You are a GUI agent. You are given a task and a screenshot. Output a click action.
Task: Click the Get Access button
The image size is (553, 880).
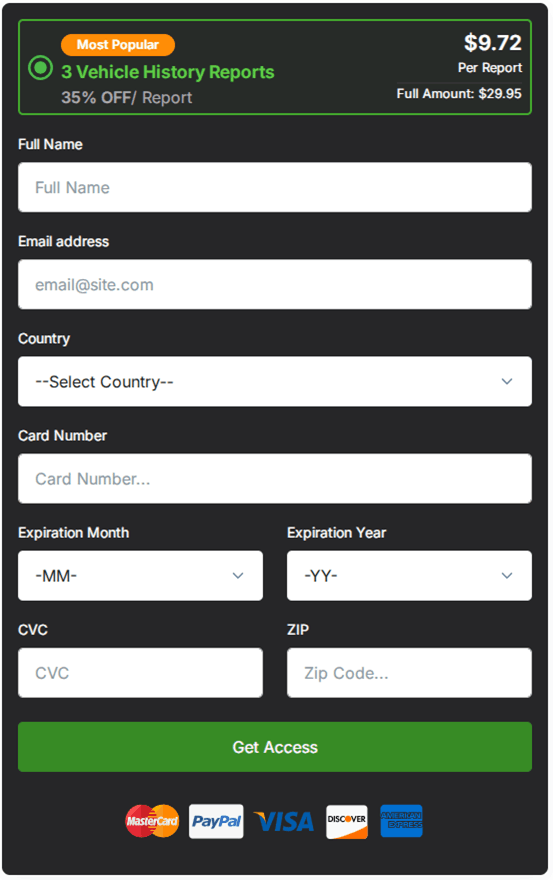275,747
